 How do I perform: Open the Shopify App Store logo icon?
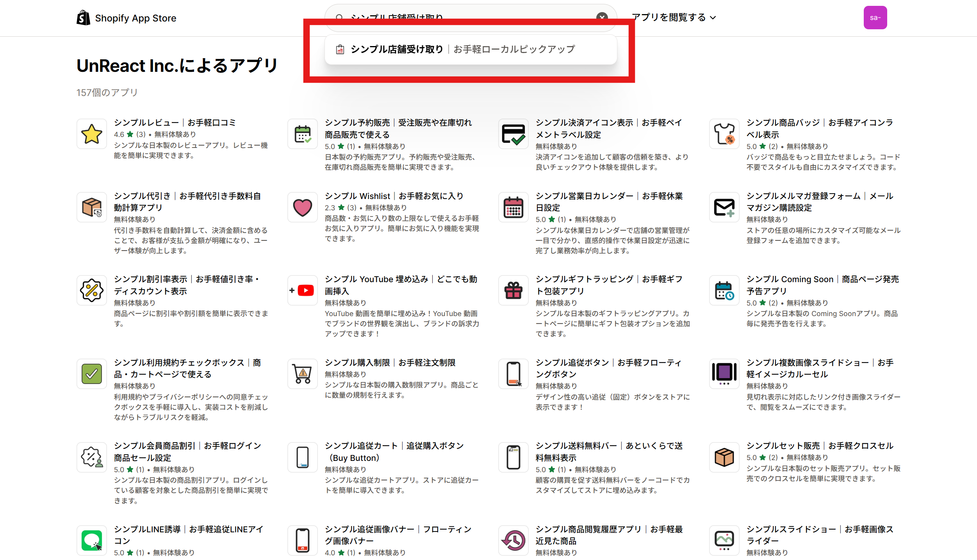[x=83, y=18]
